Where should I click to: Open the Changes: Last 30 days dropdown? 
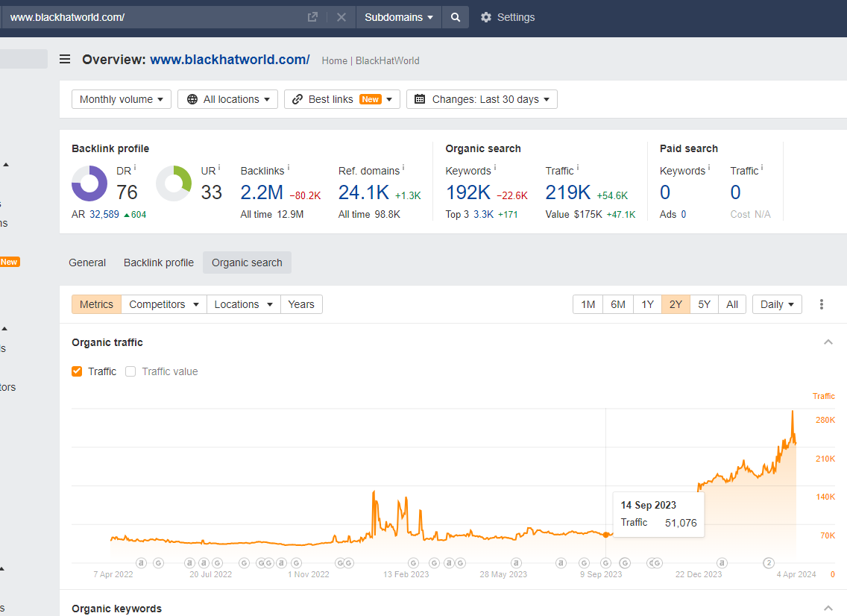coord(482,99)
